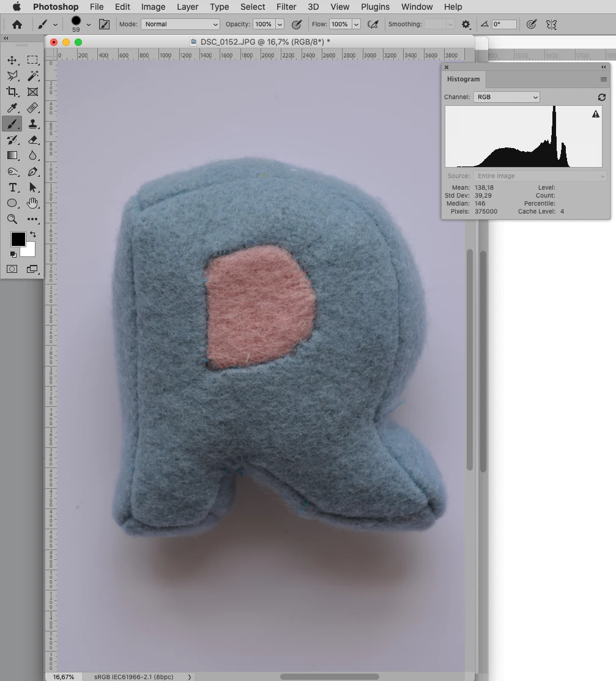Select the Brush tool in toolbox

(x=12, y=124)
